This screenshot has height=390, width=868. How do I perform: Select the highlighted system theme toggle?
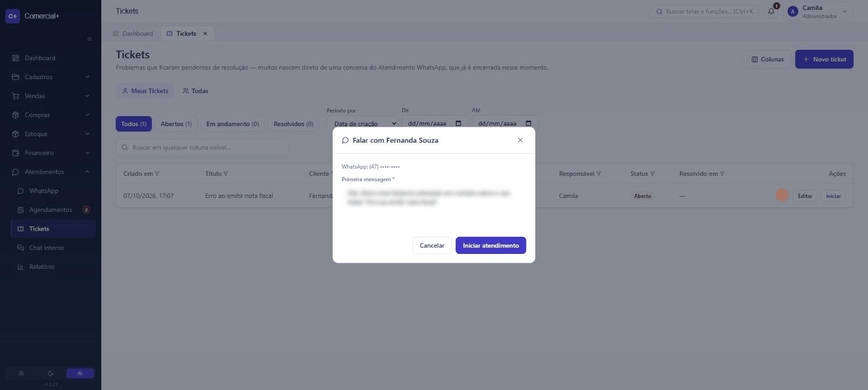80,373
